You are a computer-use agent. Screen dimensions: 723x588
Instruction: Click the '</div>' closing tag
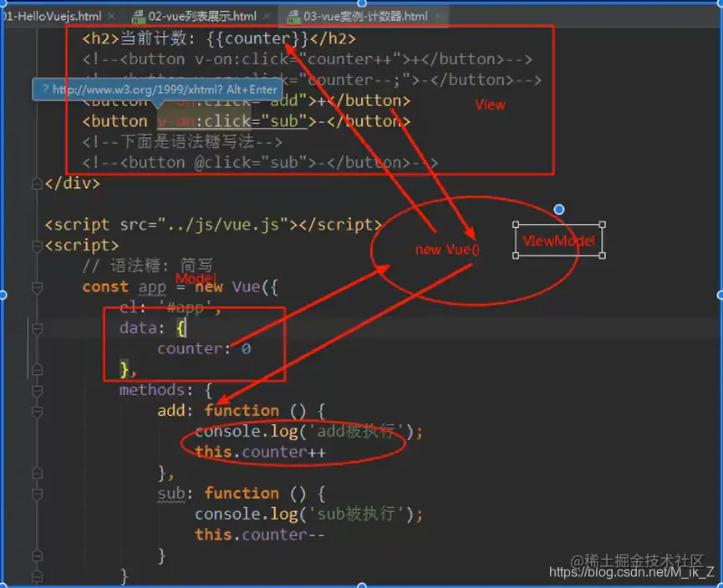tap(73, 184)
